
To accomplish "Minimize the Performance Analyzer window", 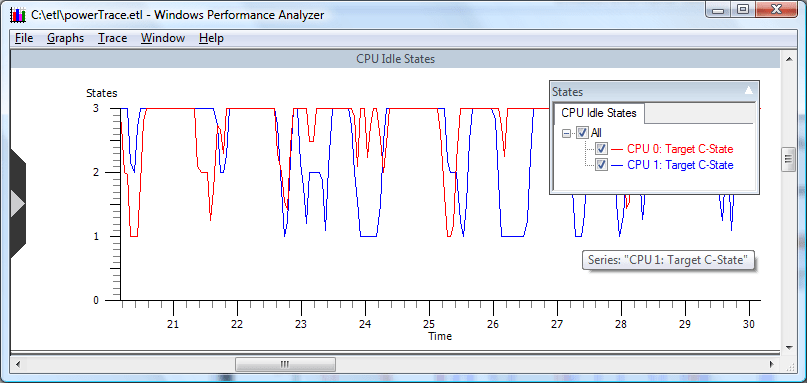I will click(x=718, y=9).
